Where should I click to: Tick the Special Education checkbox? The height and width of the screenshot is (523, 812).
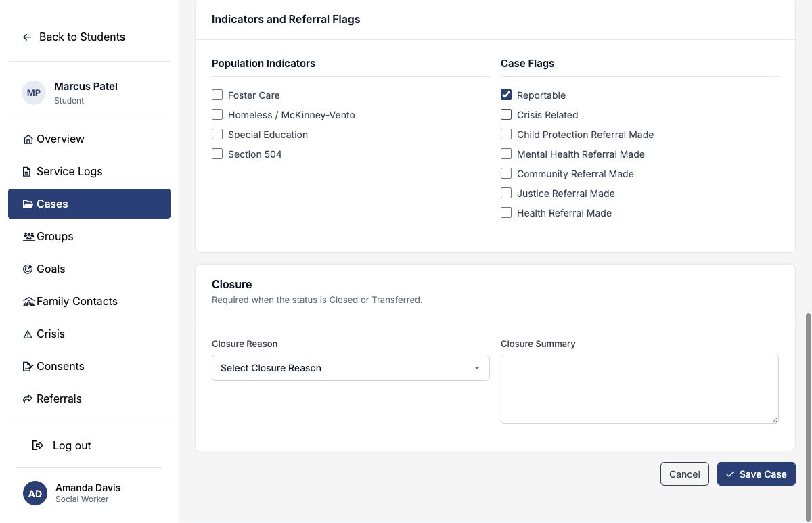(x=217, y=134)
